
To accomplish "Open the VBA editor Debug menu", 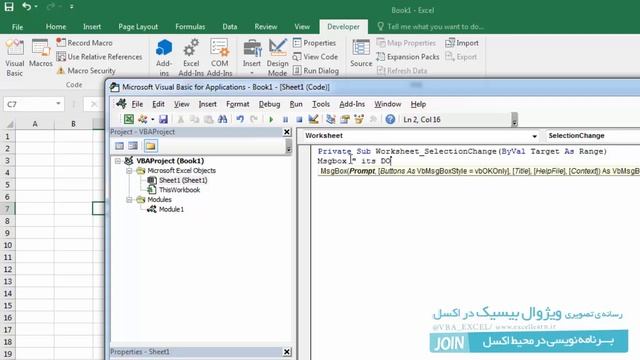I will tap(269, 104).
